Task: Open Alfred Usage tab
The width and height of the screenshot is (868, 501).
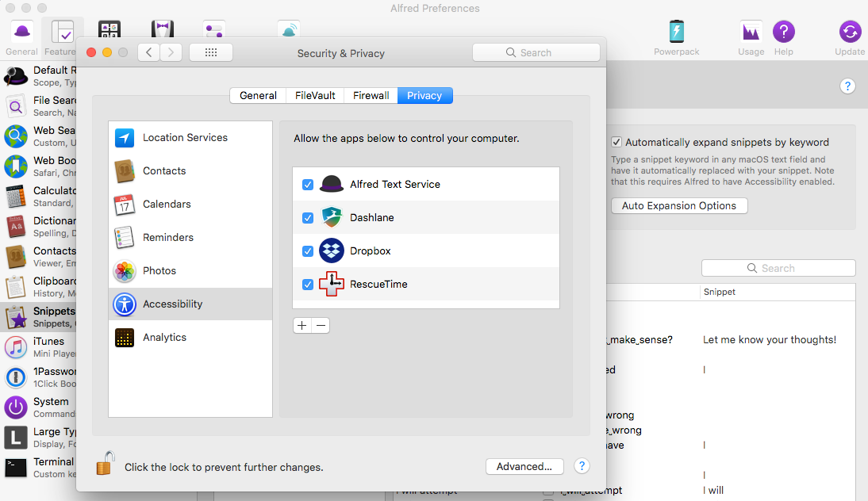Action: point(751,38)
